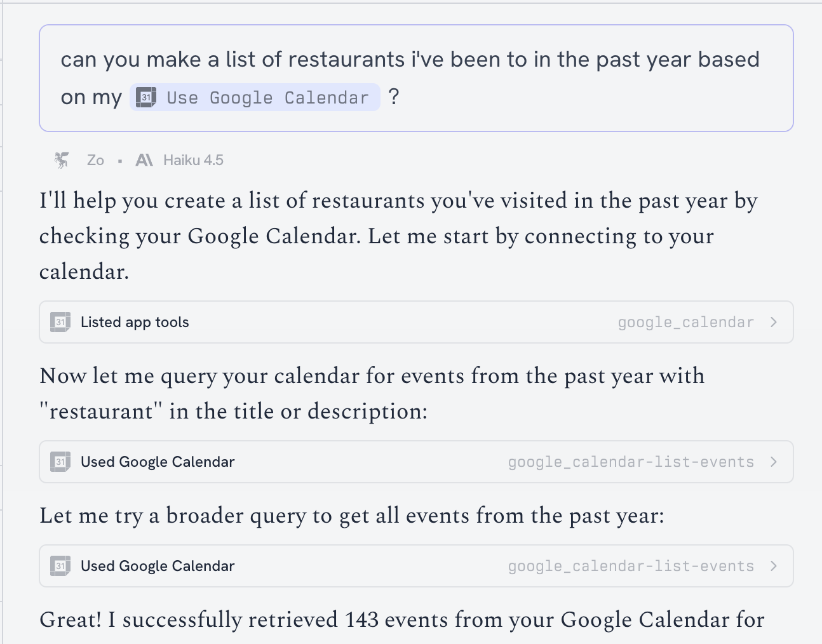This screenshot has height=644, width=822.
Task: Click second Used Google Calendar label
Action: tap(158, 566)
